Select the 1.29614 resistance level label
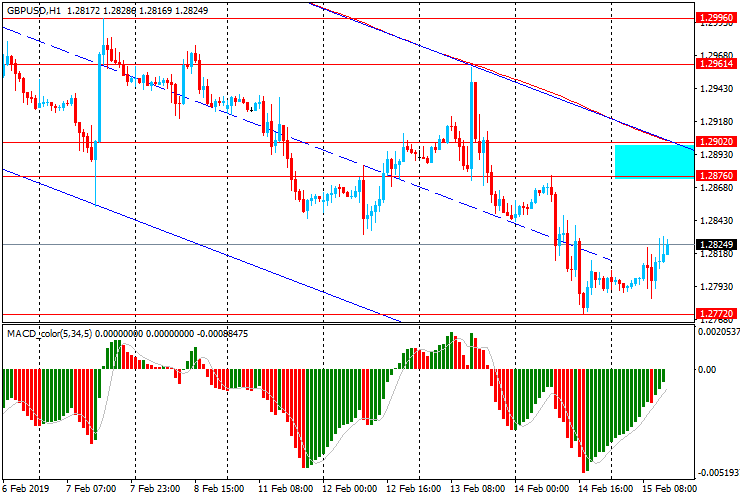The image size is (740, 500). click(x=717, y=63)
